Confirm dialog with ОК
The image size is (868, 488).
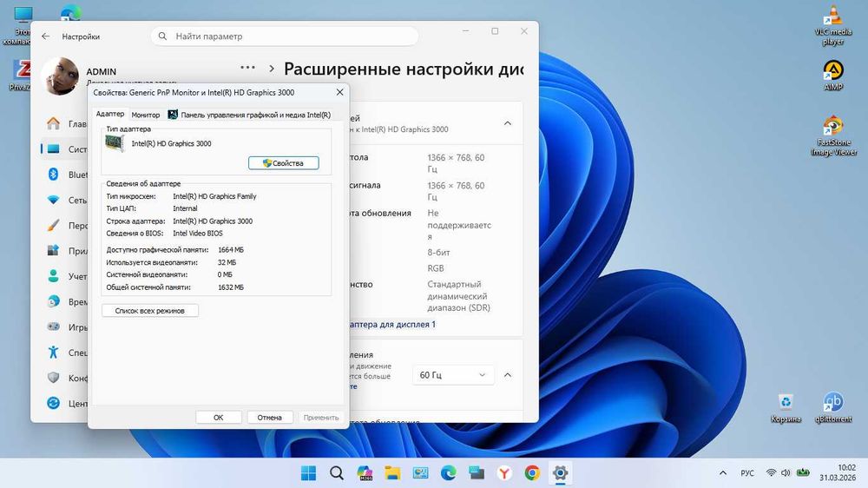tap(219, 417)
